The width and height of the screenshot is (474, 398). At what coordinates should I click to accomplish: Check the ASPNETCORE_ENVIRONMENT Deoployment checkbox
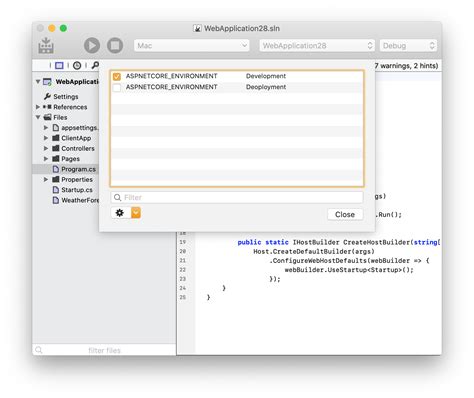(117, 87)
